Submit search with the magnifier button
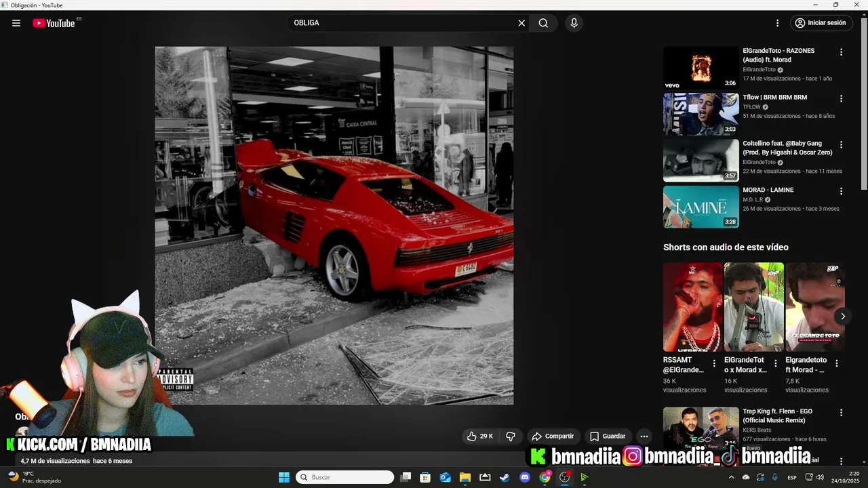 [543, 23]
